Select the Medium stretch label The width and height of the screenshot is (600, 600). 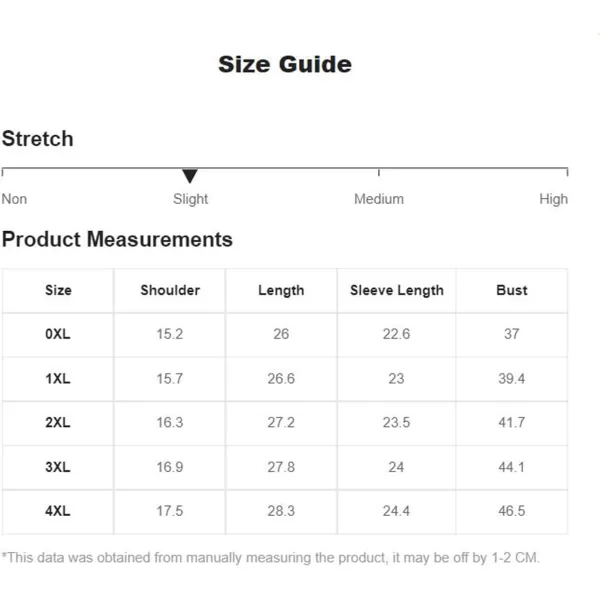point(378,199)
